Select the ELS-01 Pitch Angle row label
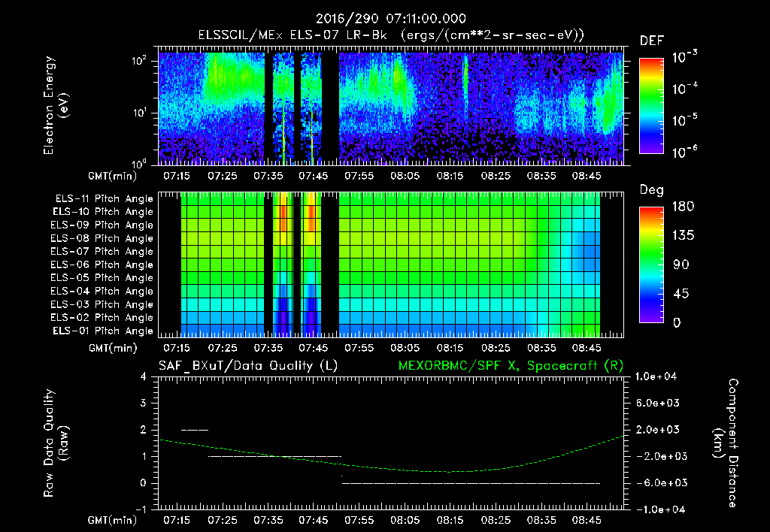The image size is (770, 532). pyautogui.click(x=104, y=331)
